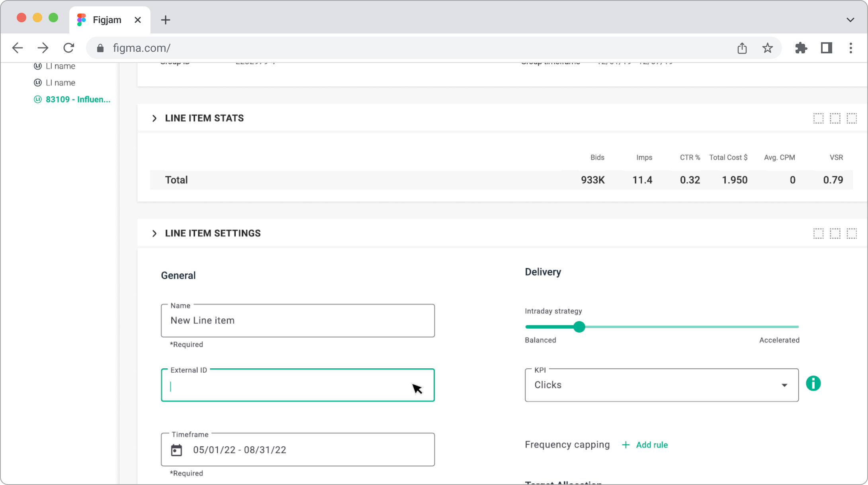Click the Name input field

(298, 321)
